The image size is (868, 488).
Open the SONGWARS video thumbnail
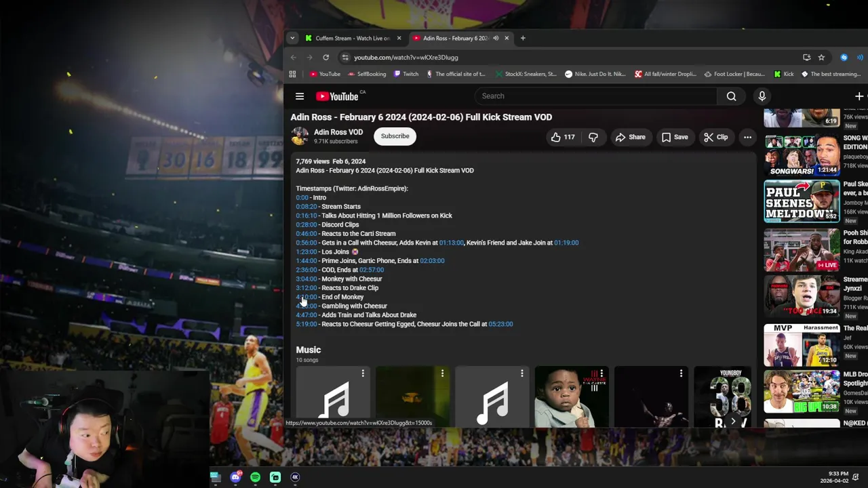[x=802, y=155]
